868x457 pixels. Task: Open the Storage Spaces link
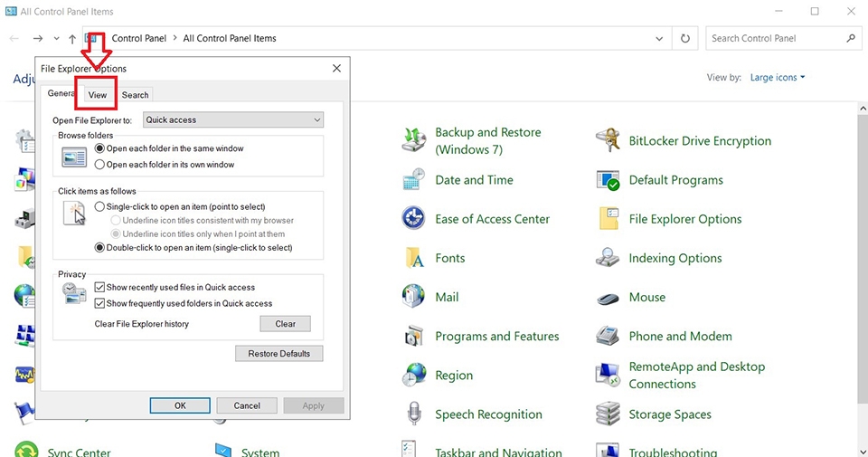point(670,414)
